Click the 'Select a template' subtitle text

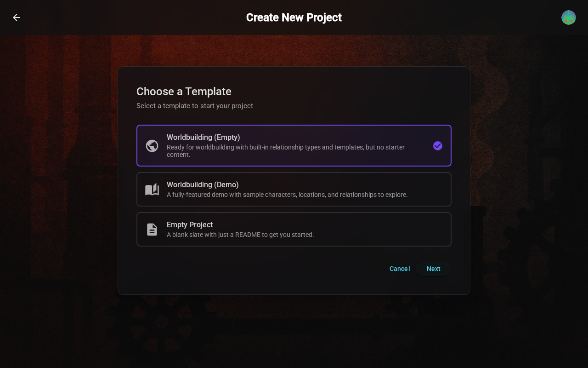tap(195, 106)
